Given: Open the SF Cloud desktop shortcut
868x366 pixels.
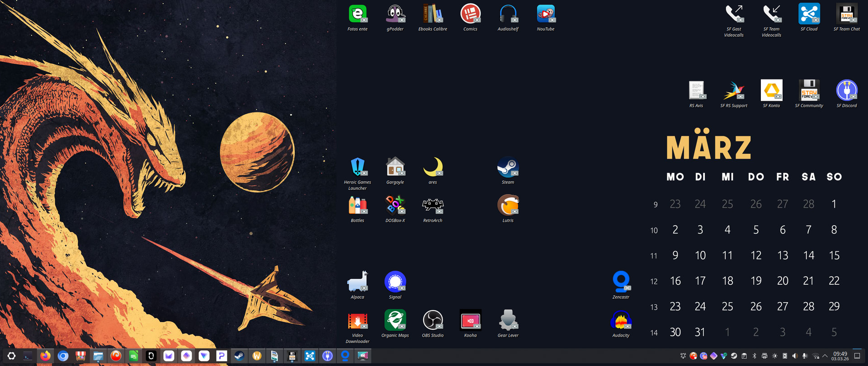Looking at the screenshot, I should pos(809,14).
